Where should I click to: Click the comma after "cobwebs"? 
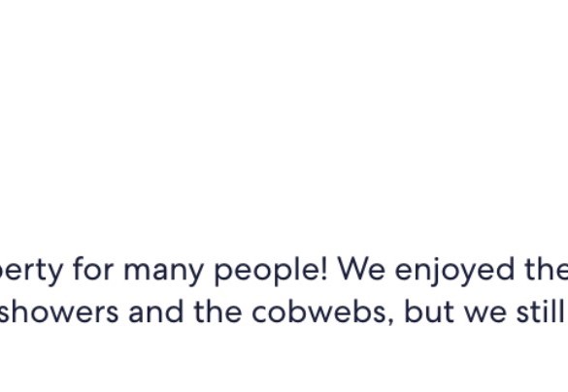390,321
